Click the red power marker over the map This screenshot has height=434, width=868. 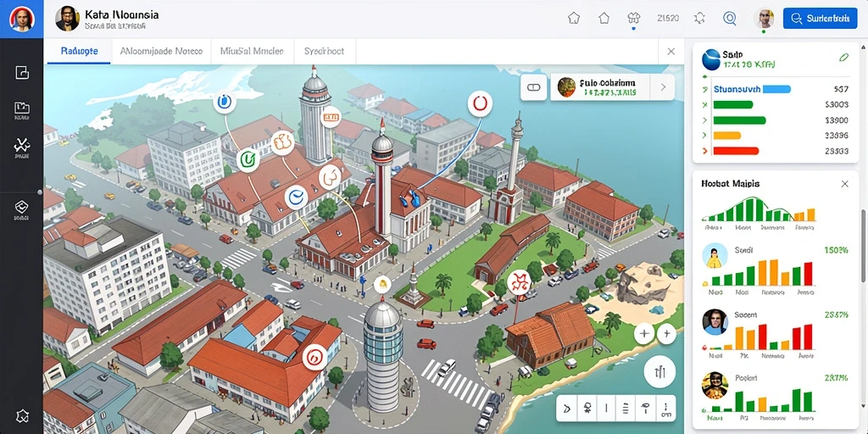(480, 104)
